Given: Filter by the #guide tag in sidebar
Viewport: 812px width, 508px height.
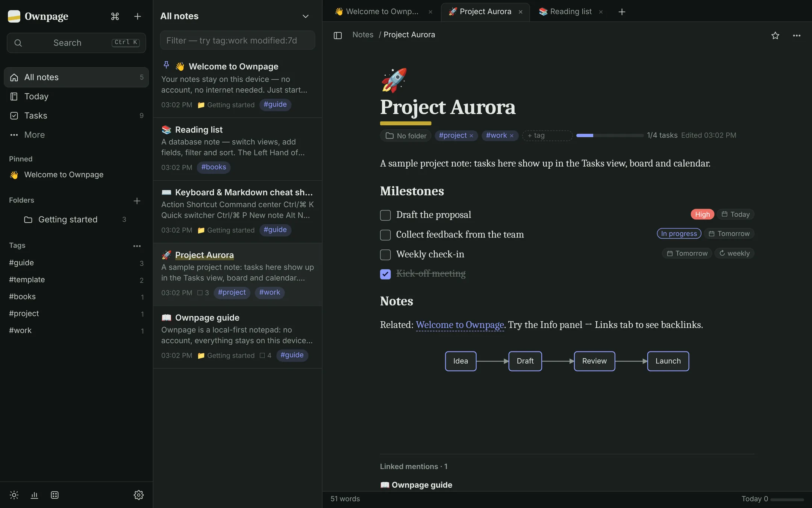Looking at the screenshot, I should click(x=76, y=263).
